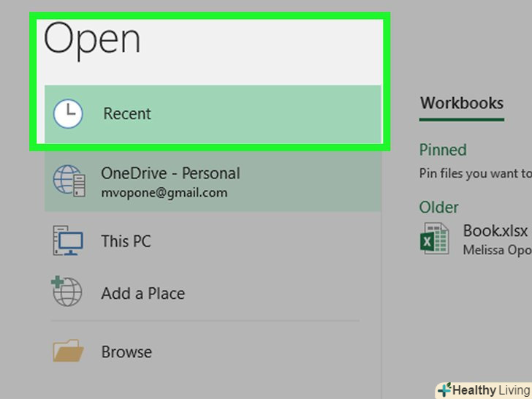Click the Browse folder icon
Screen dimensions: 532x399
coord(68,351)
